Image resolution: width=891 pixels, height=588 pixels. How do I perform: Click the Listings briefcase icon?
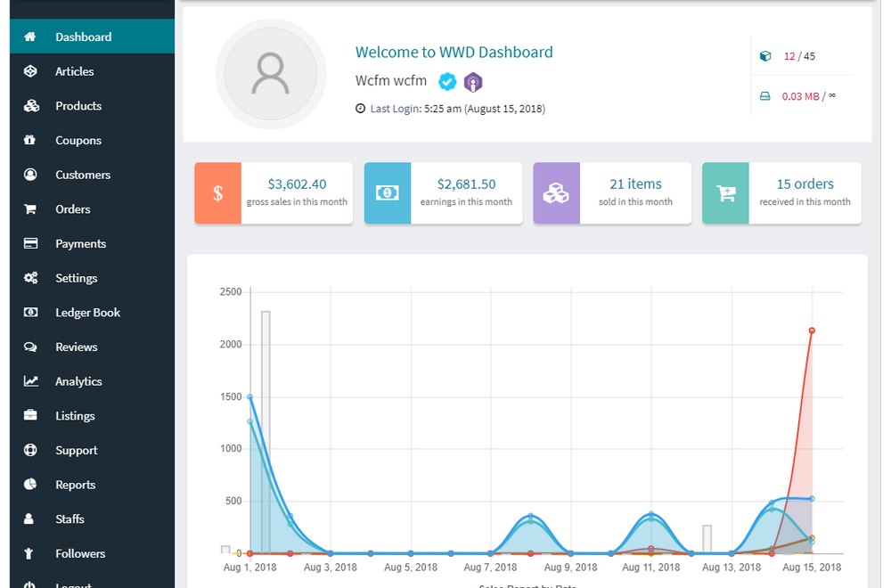30,415
